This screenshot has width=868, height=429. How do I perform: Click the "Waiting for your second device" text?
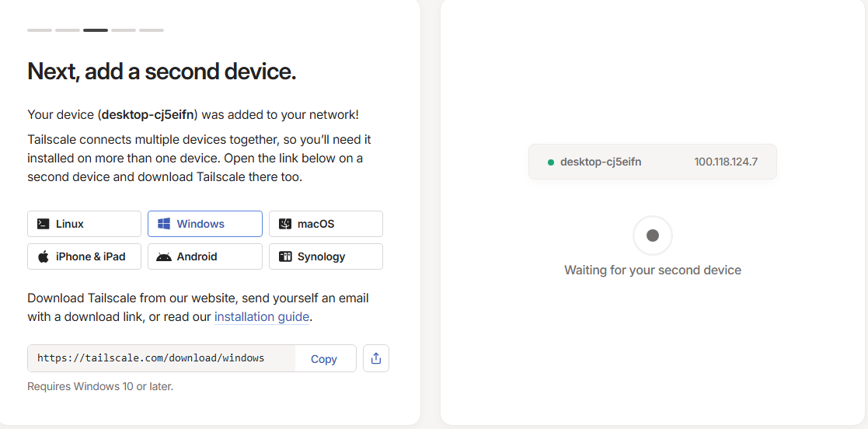653,270
